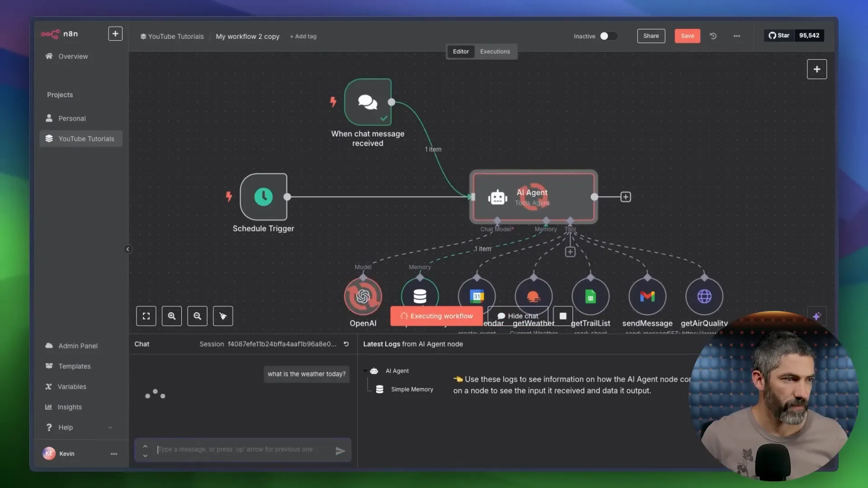Click the Hide chat button
Image resolution: width=868 pixels, height=488 pixels.
point(518,316)
